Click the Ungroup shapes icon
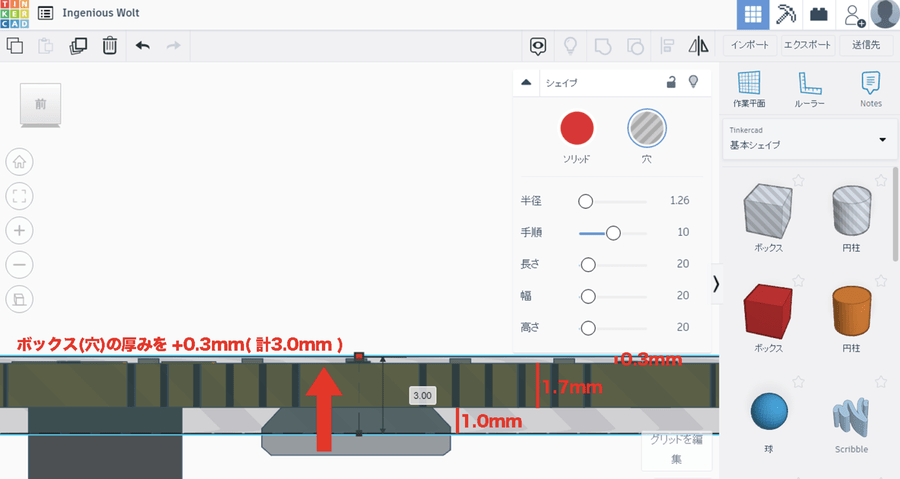900x479 pixels. (635, 46)
